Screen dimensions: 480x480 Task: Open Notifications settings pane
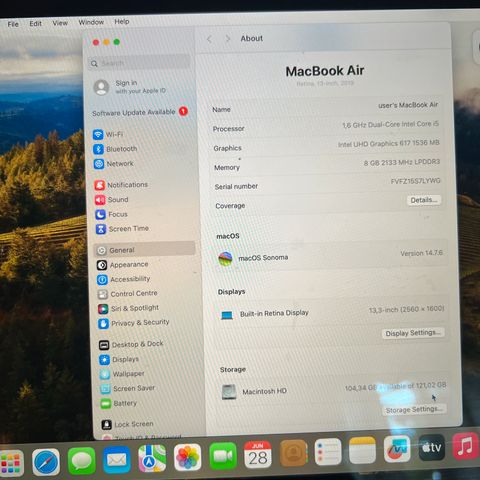click(x=121, y=185)
